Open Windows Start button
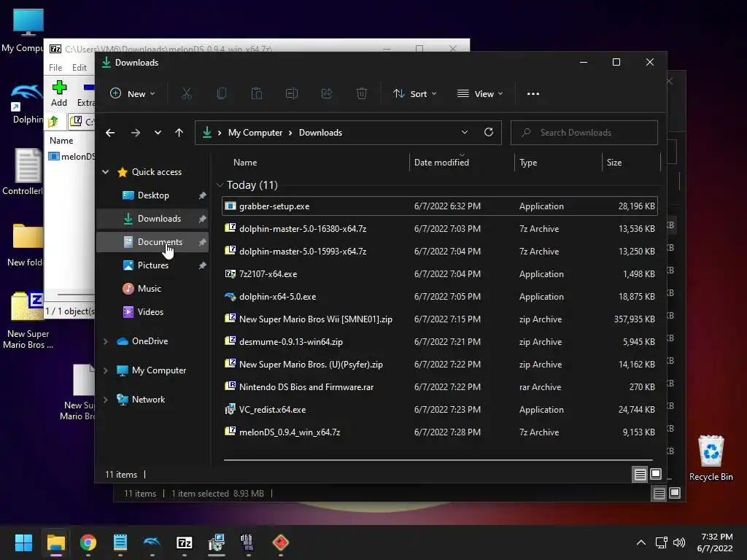The width and height of the screenshot is (747, 560). pos(23,542)
